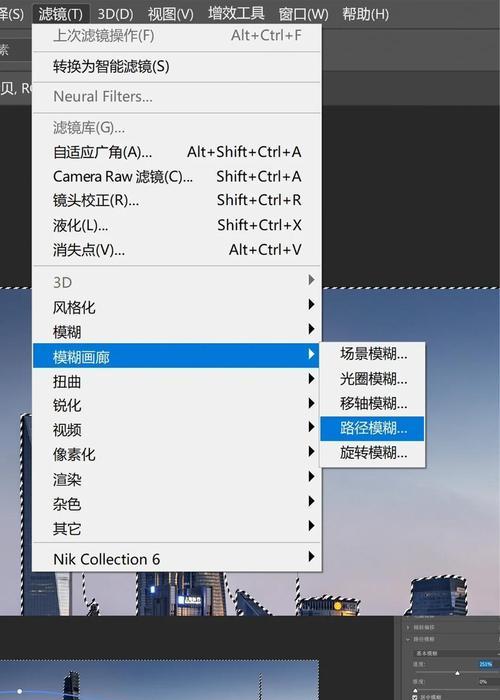
Task: Expand the 锐化 submenu
Action: pyautogui.click(x=177, y=405)
